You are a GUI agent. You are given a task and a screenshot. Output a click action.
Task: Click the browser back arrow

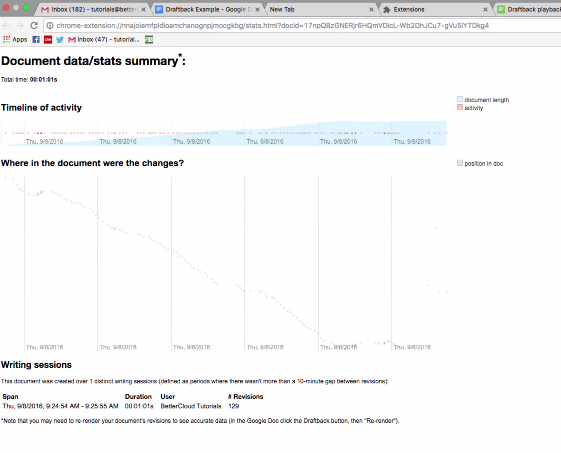[6, 25]
